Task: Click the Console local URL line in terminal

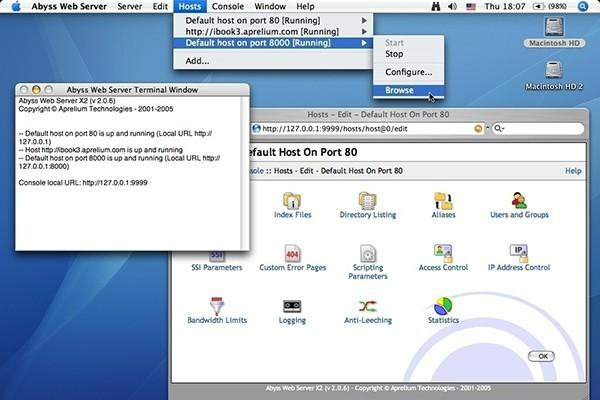Action: [83, 183]
